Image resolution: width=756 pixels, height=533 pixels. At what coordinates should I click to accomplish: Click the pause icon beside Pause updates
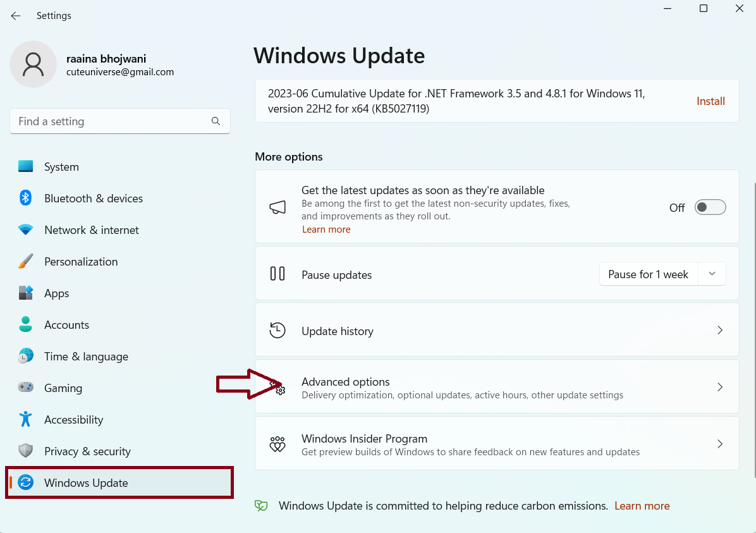point(277,274)
